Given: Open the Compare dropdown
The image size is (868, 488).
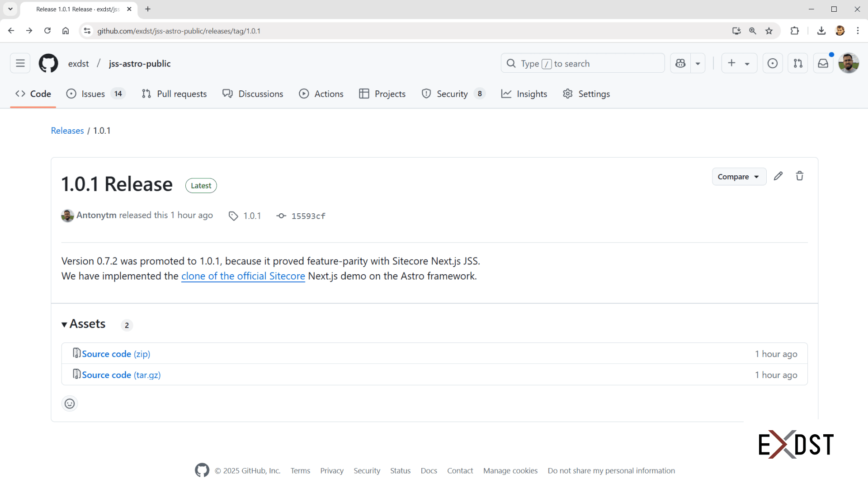Looking at the screenshot, I should tap(739, 177).
